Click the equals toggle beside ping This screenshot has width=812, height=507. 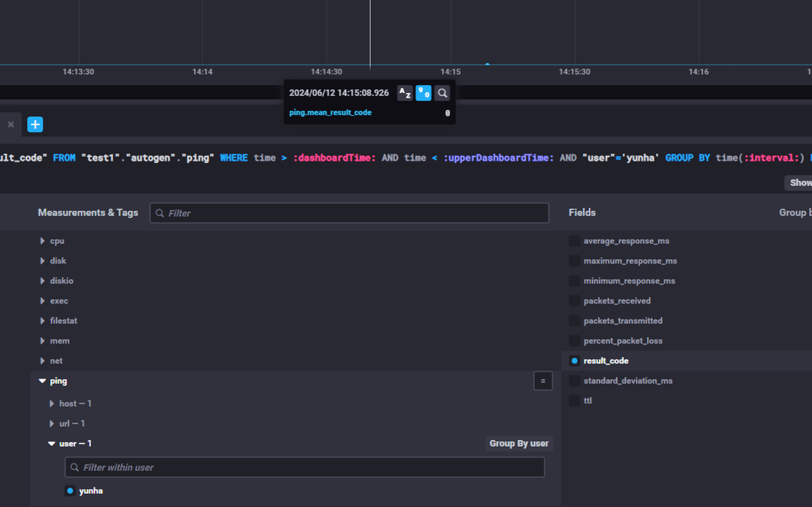click(543, 381)
